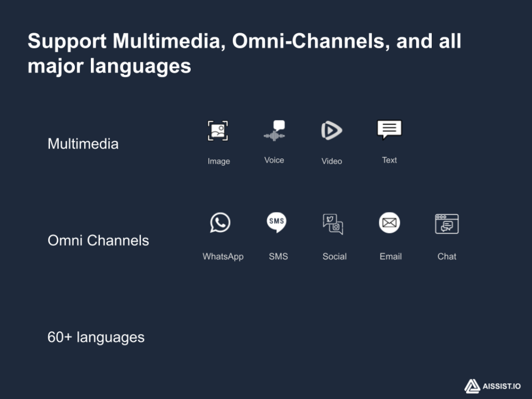Click the "60+ languages" text
Image resolution: width=532 pixels, height=399 pixels.
point(96,337)
